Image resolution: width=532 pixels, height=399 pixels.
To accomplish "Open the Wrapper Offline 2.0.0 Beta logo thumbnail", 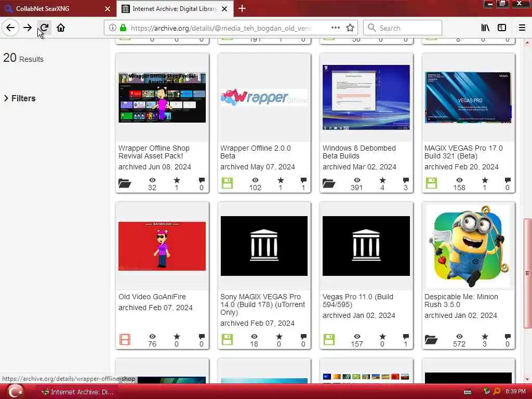I will coord(264,97).
